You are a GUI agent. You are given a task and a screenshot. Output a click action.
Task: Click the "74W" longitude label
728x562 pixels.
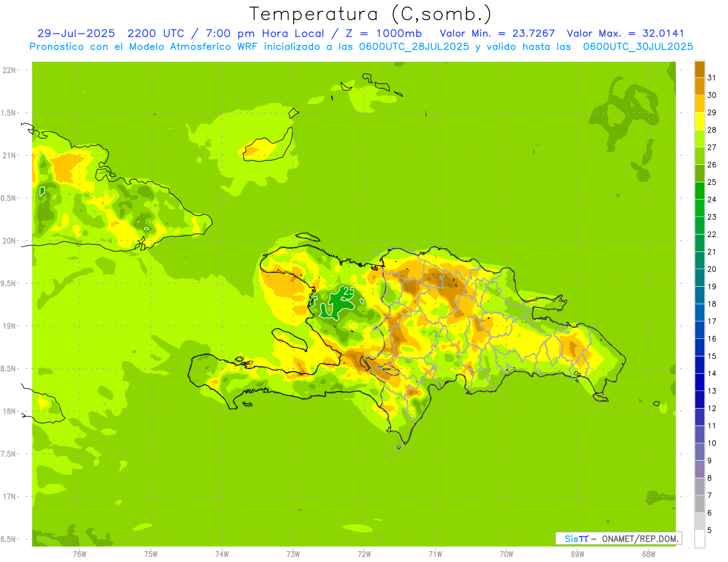point(222,554)
